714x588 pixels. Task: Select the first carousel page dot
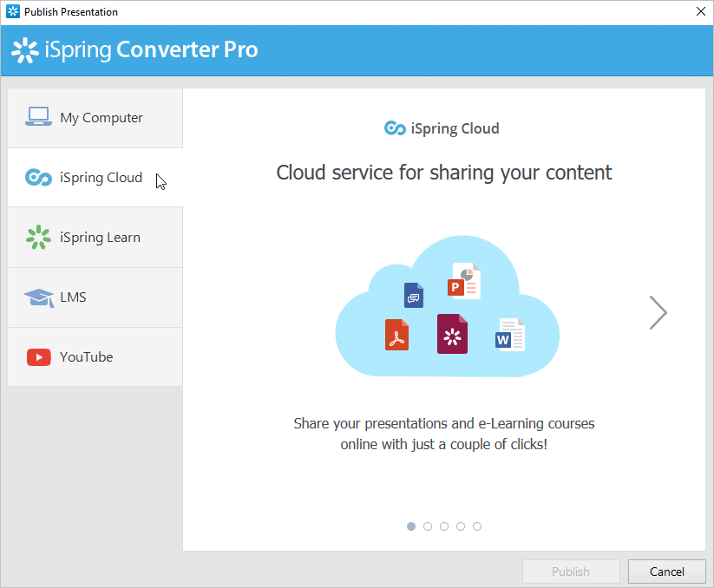411,526
